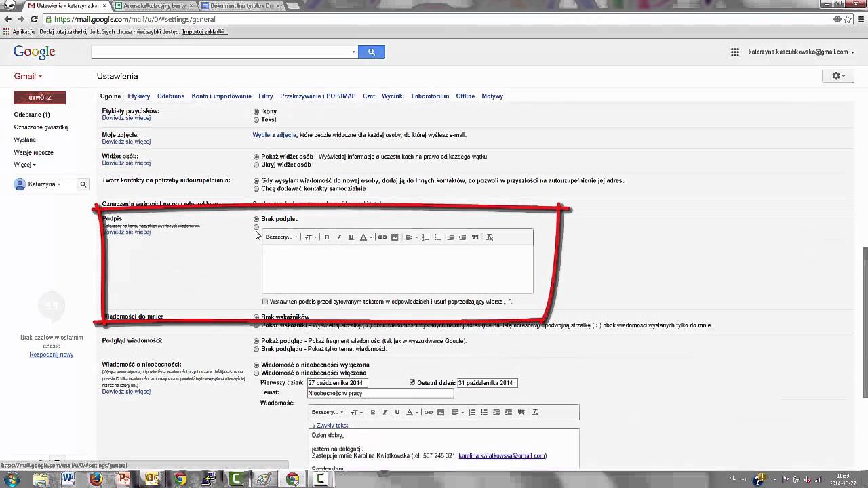
Task: Open the chat search magnifier
Action: 83,184
